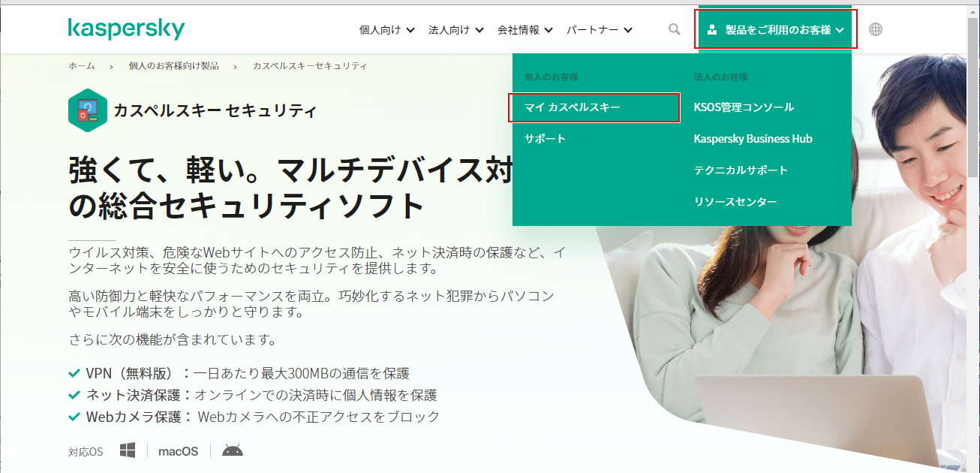Expand the 個人向け dropdown
Screen dimensions: 980x473
pyautogui.click(x=386, y=30)
